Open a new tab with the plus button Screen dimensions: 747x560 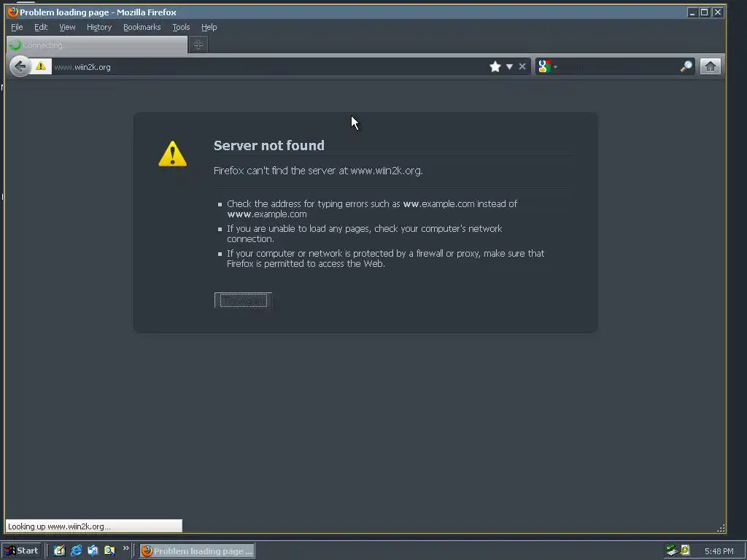point(198,44)
